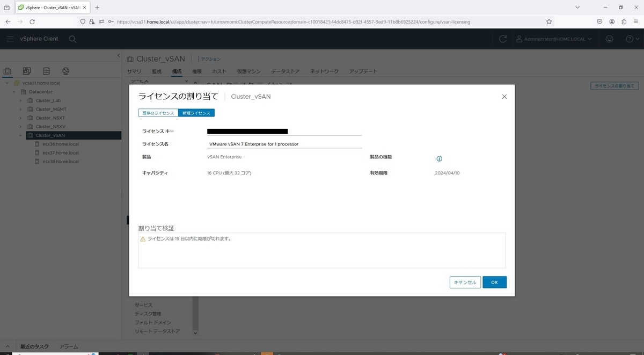Open Firefox recent browsing view icon
Viewport: 644px width, 355px height.
tap(6, 8)
